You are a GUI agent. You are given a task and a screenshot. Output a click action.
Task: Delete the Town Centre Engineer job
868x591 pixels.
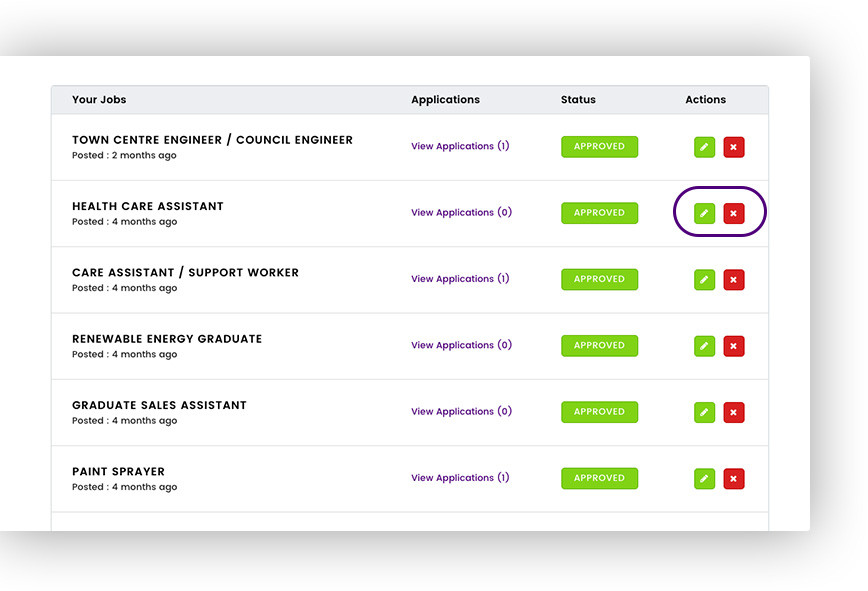pos(734,147)
